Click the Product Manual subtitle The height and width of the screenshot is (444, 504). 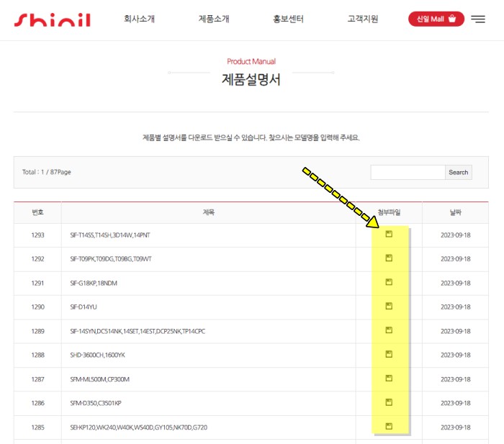coord(251,61)
